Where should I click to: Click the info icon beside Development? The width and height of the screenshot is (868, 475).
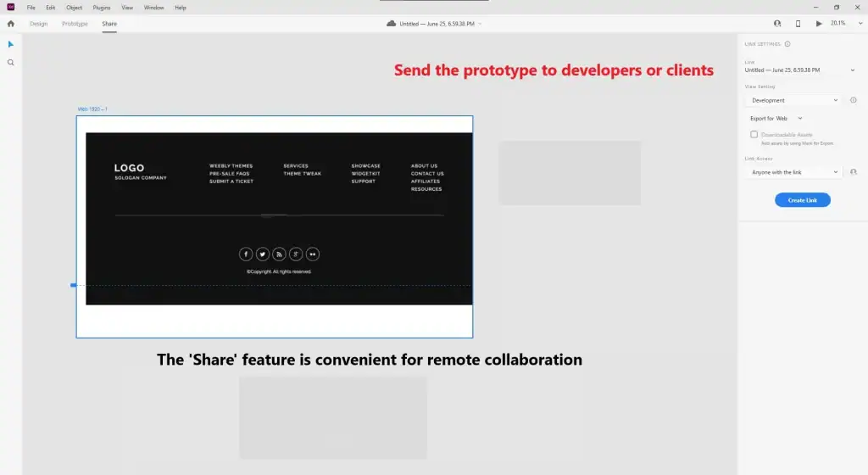[x=853, y=100]
